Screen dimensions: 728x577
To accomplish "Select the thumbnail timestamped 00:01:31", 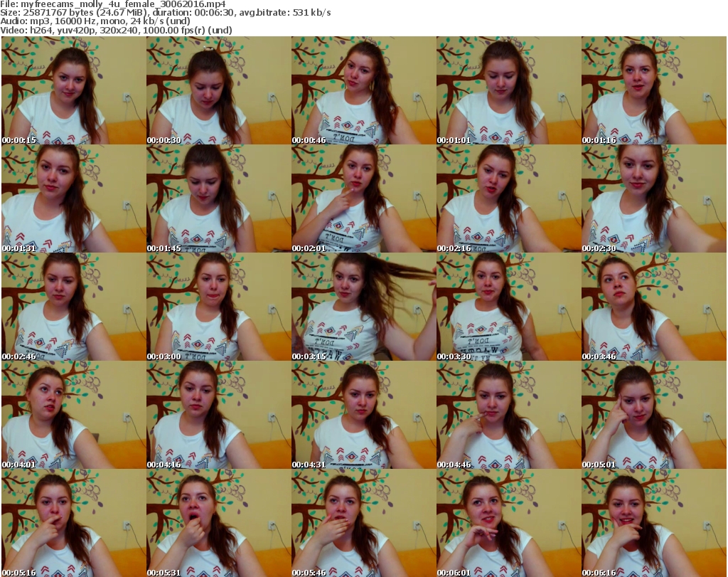I will pyautogui.click(x=74, y=198).
